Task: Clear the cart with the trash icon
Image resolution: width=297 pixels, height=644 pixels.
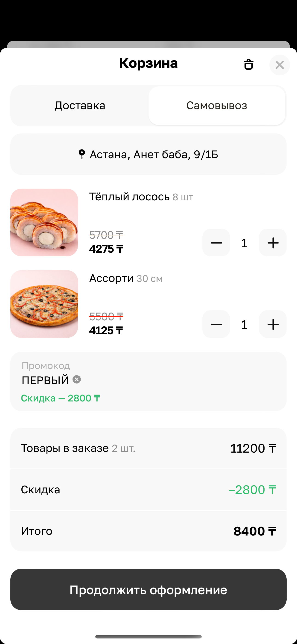Action: tap(248, 64)
